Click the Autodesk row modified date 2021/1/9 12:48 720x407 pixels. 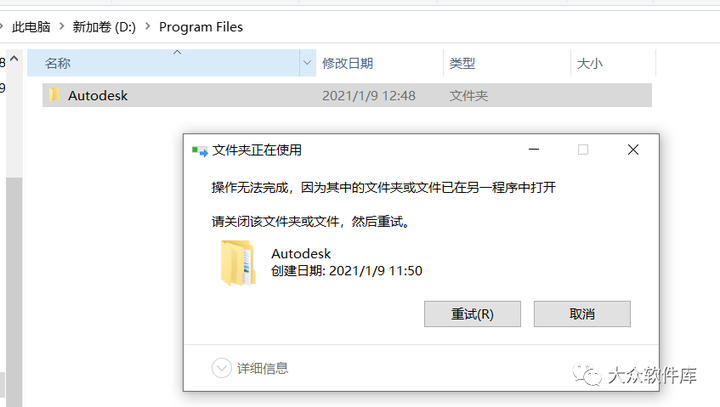369,96
